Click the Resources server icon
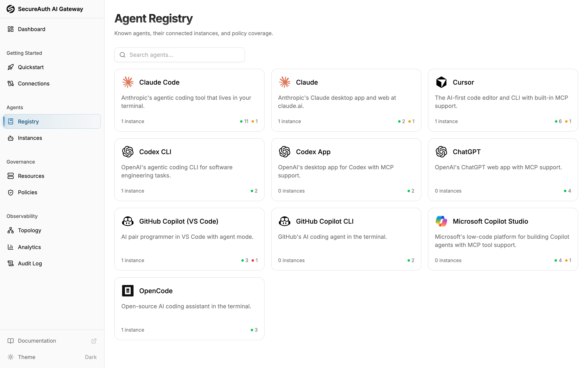This screenshot has width=588, height=368. [x=10, y=176]
